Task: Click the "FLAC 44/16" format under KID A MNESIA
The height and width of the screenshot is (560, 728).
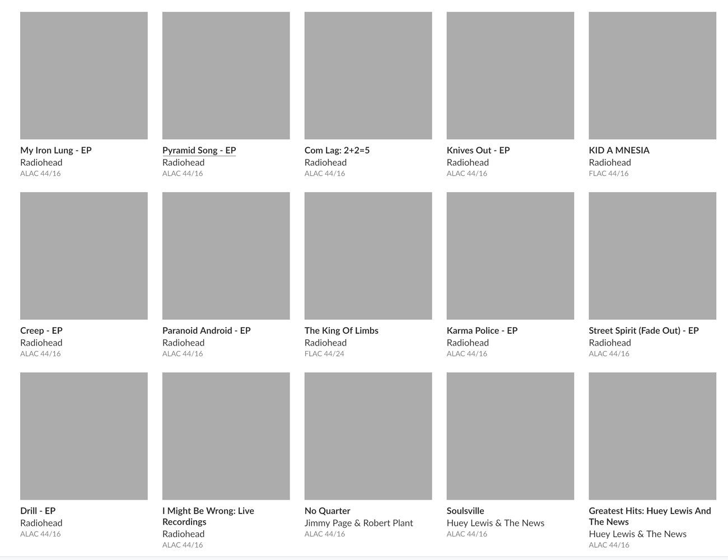Action: point(609,174)
